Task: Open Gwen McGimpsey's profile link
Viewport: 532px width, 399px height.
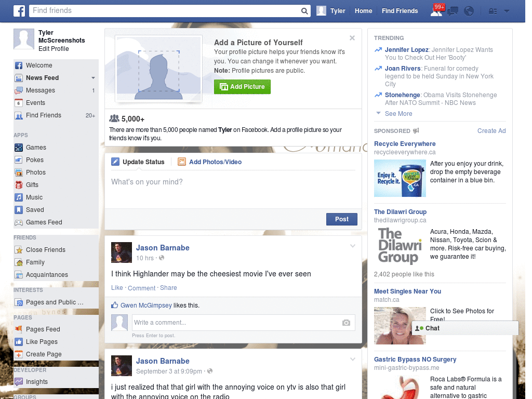Action: click(x=146, y=305)
